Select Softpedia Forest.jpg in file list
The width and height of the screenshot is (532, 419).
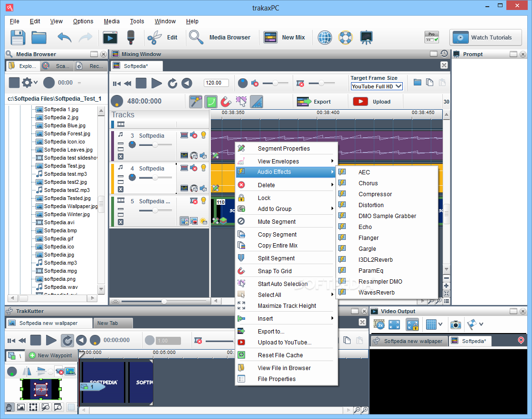click(x=67, y=133)
